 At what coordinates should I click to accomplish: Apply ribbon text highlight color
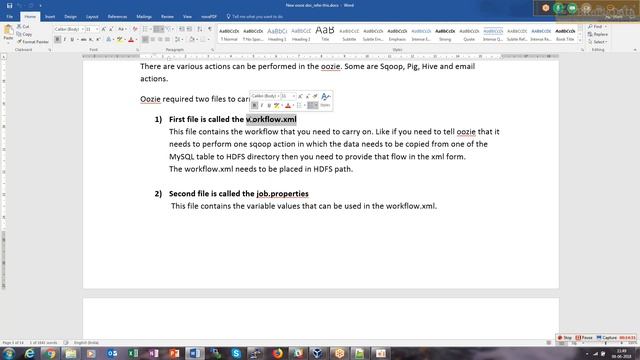pyautogui.click(x=120, y=40)
